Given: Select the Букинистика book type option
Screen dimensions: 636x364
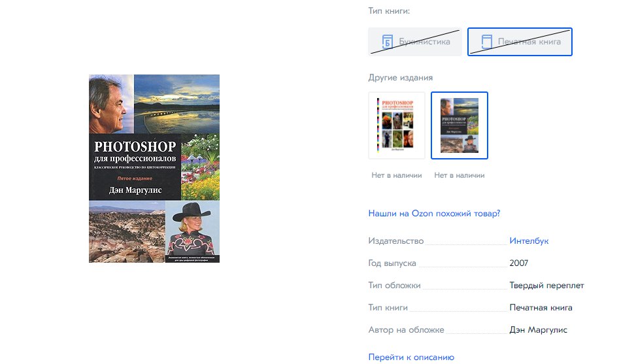Looking at the screenshot, I should tap(414, 42).
